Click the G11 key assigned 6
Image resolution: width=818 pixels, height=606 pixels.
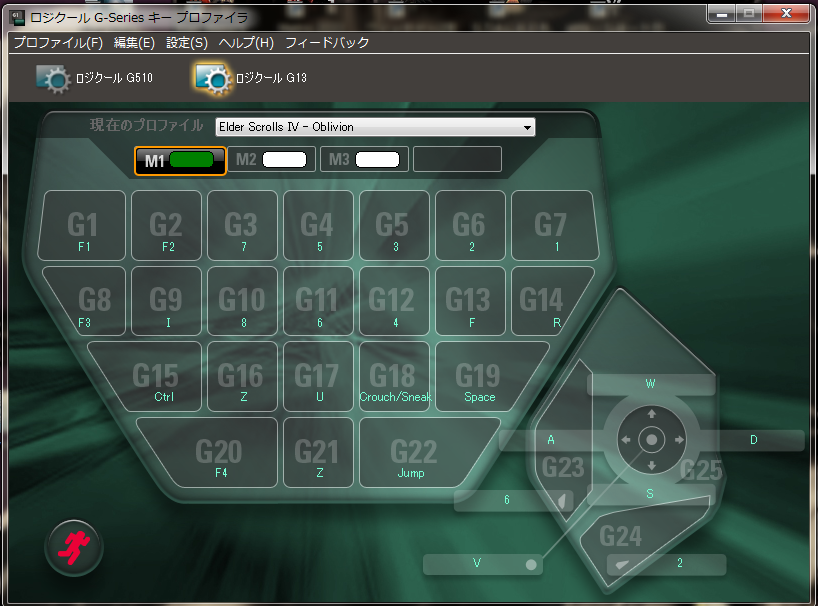(x=318, y=301)
